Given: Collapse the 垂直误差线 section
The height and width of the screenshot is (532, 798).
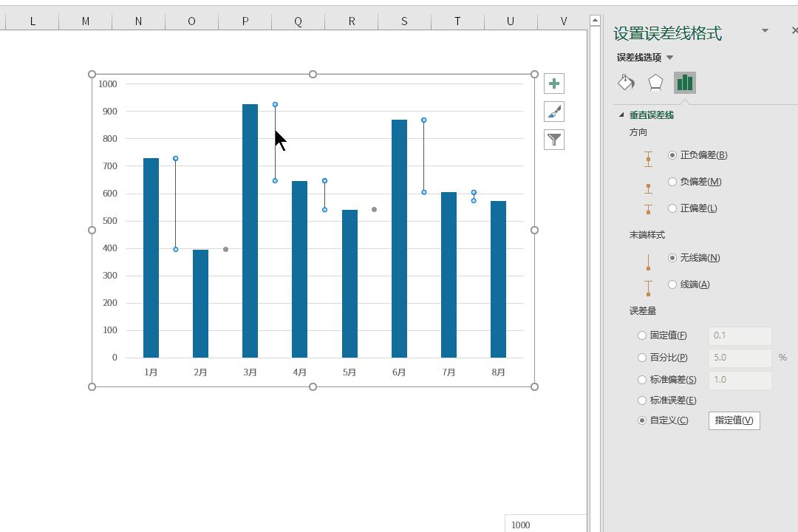Looking at the screenshot, I should coord(621,115).
